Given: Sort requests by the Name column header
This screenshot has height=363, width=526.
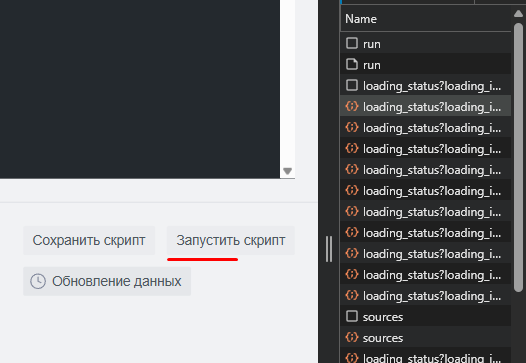Looking at the screenshot, I should point(425,19).
